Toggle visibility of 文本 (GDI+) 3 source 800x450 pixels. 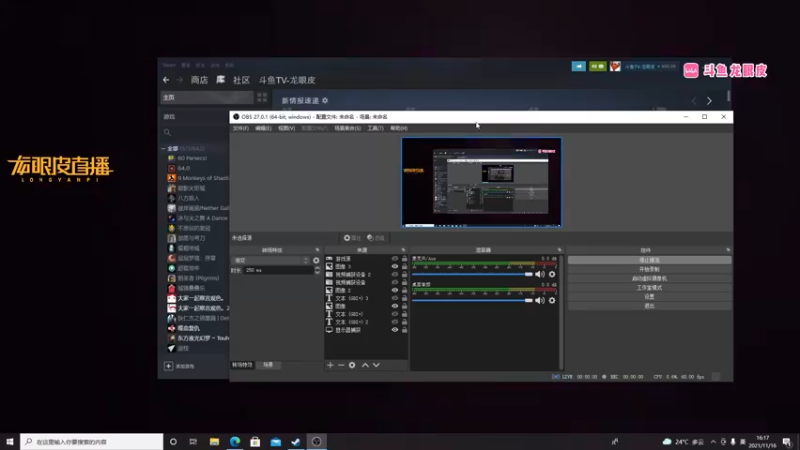click(x=394, y=298)
